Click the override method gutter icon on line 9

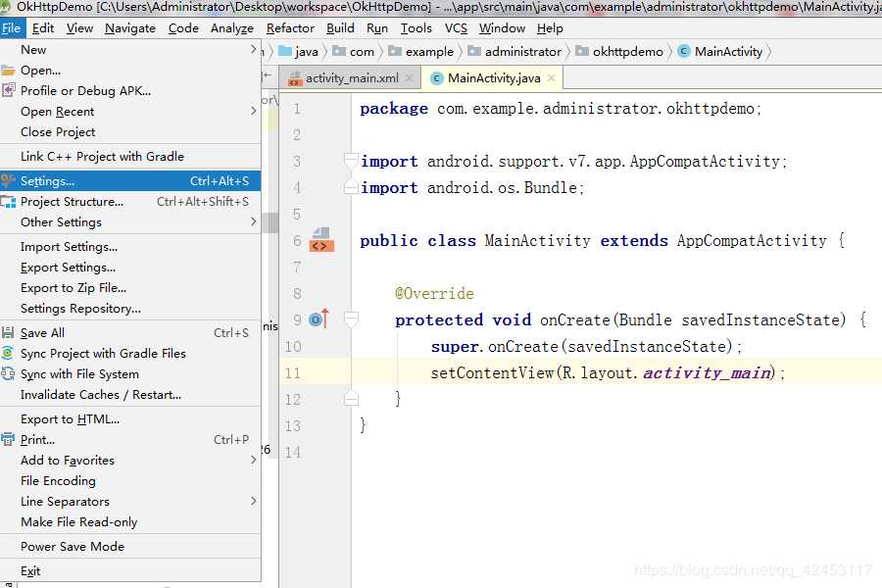[318, 319]
